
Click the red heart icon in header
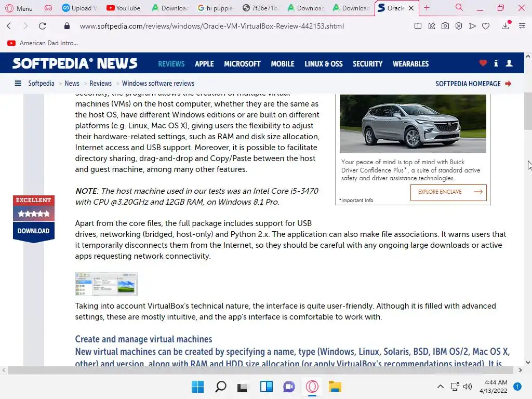pos(483,63)
